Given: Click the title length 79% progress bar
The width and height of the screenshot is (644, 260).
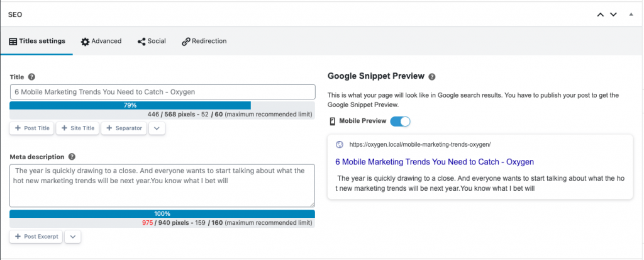Looking at the screenshot, I should [130, 106].
